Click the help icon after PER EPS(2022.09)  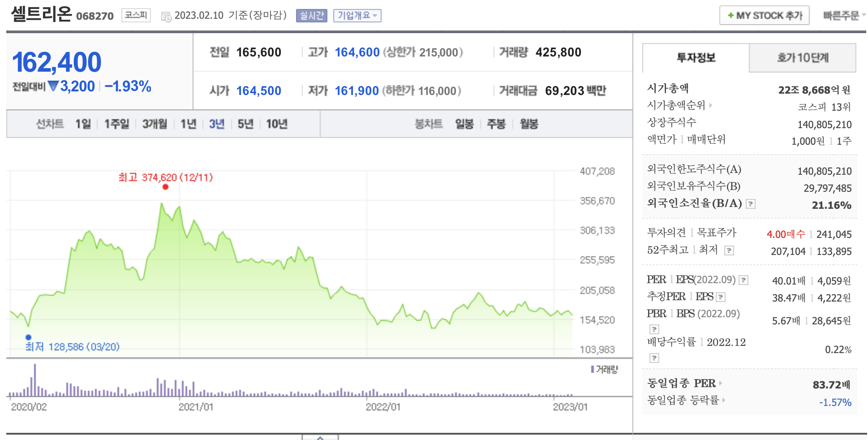click(x=743, y=280)
